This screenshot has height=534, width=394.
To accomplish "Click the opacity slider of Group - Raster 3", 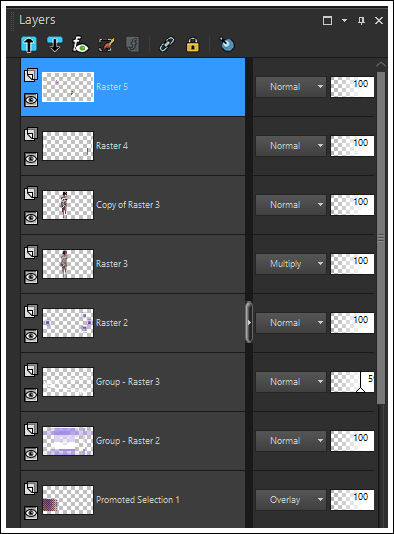I will (352, 382).
